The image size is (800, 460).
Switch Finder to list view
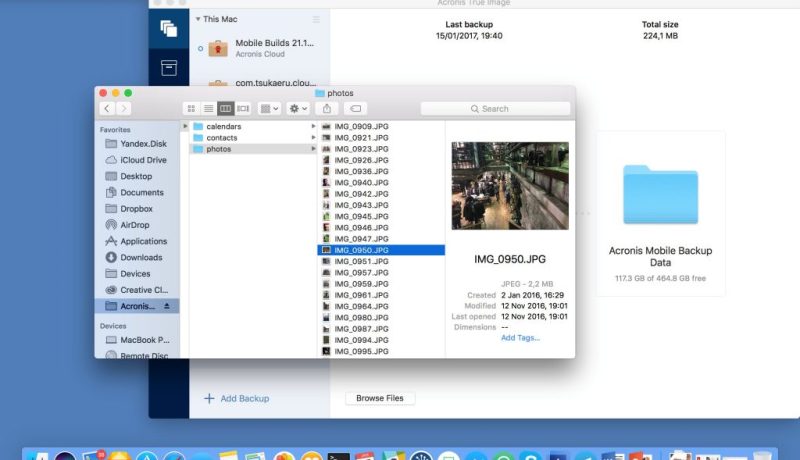(208, 109)
